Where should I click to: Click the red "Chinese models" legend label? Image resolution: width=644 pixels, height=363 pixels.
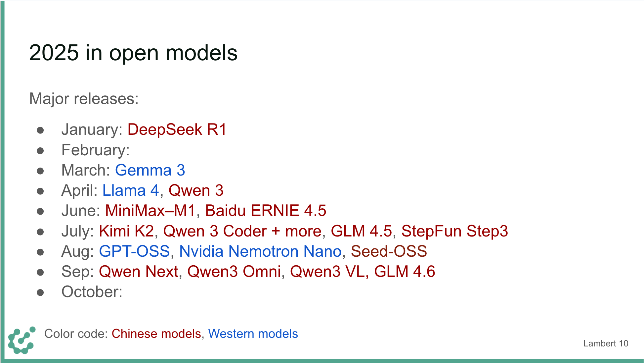click(156, 334)
